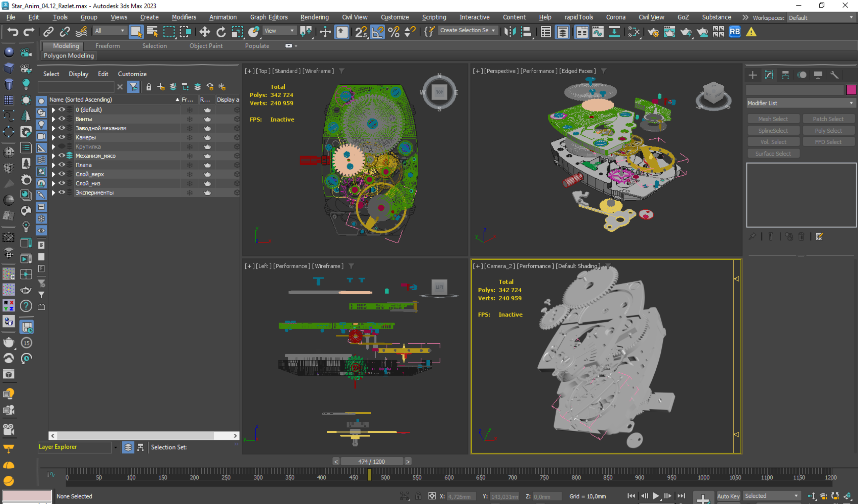
Task: Toggle the Angle Snap icon
Action: tap(378, 32)
